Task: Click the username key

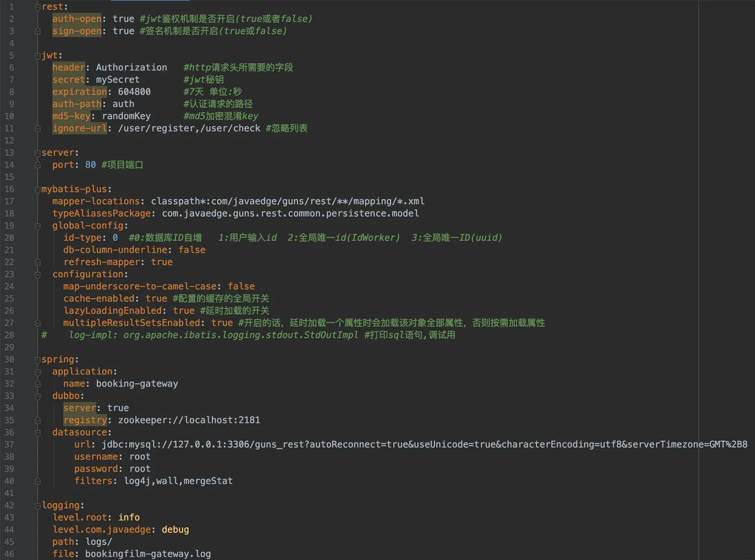Action: [96, 457]
